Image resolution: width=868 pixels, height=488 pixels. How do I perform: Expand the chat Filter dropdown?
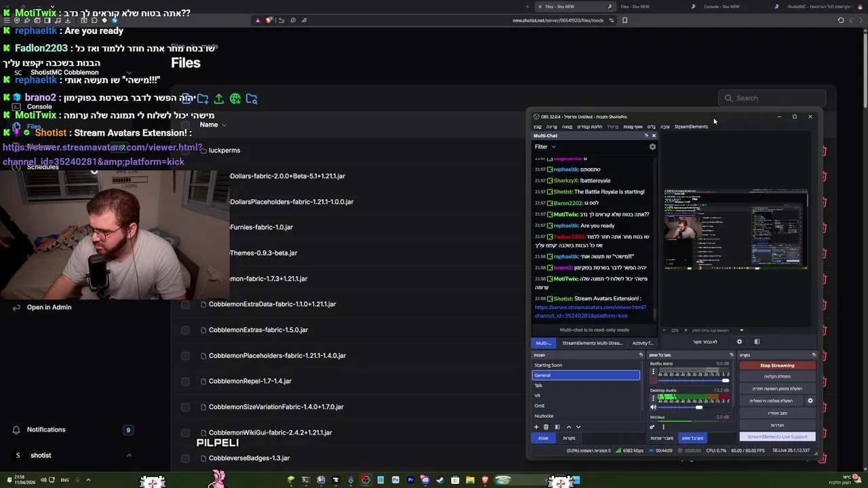tap(545, 146)
